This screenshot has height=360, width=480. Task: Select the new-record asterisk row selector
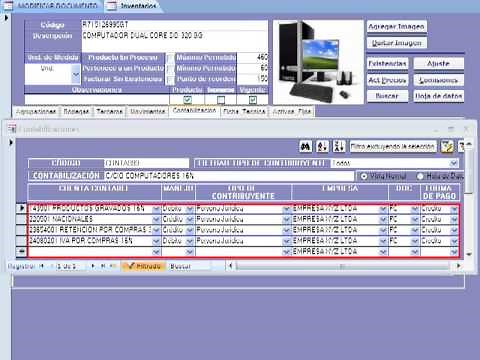click(22, 251)
